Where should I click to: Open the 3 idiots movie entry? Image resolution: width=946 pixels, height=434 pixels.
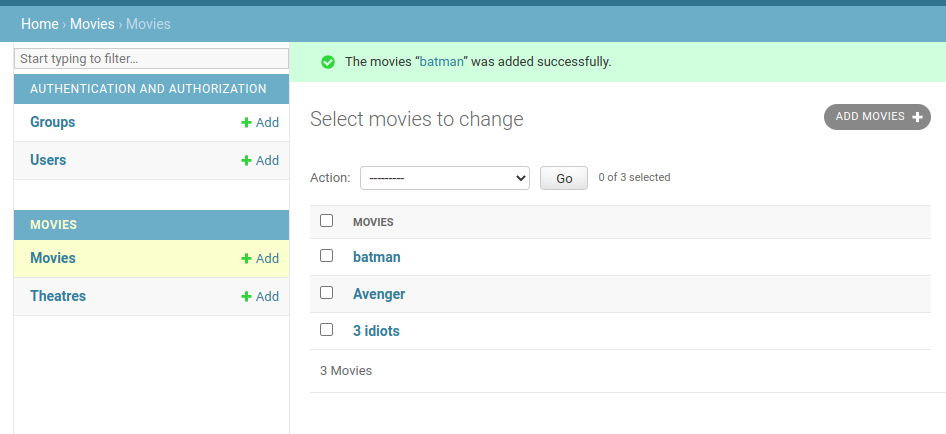pos(376,331)
